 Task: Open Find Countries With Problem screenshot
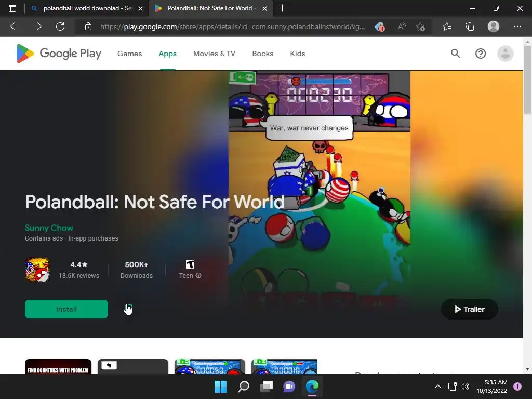click(x=58, y=367)
